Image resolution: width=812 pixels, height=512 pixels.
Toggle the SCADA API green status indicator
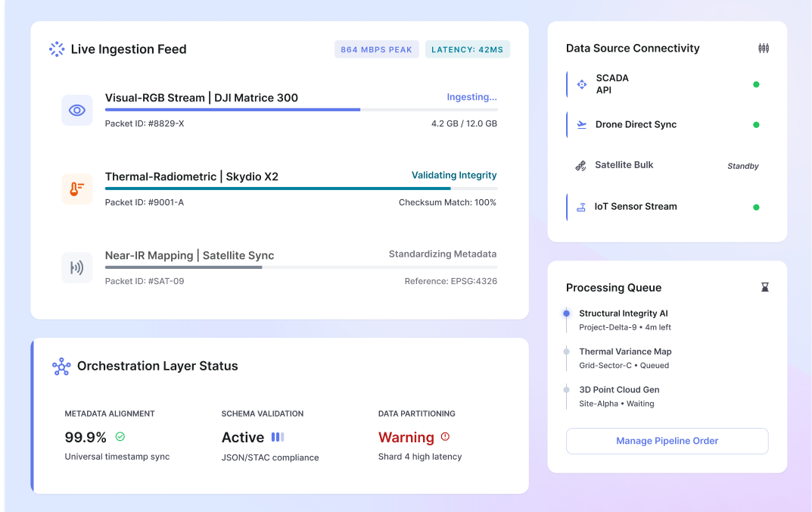(x=755, y=84)
